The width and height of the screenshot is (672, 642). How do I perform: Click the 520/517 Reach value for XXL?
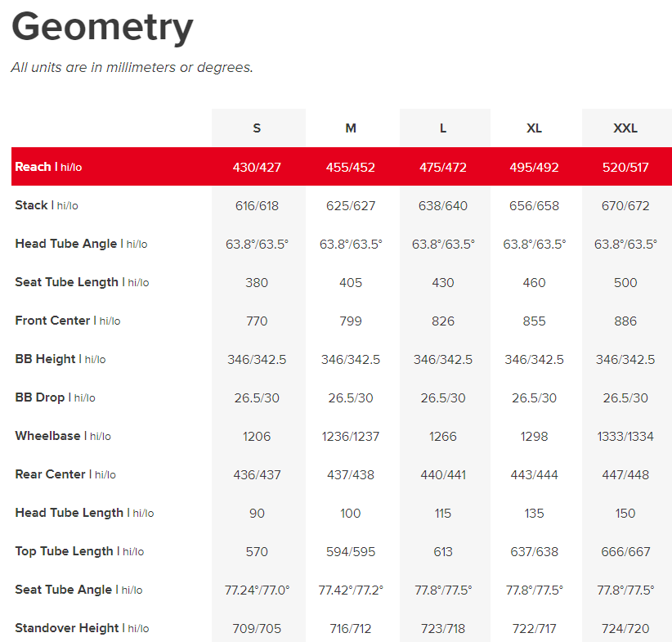click(x=625, y=167)
